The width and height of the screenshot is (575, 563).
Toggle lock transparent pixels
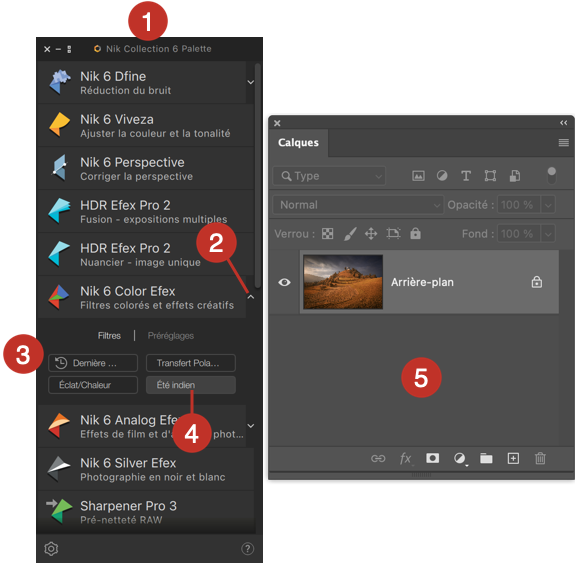point(327,234)
